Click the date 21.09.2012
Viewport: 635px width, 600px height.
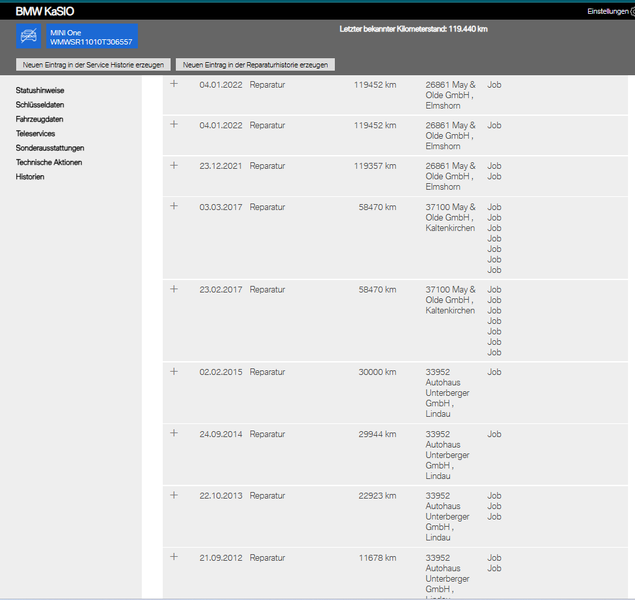(x=221, y=558)
